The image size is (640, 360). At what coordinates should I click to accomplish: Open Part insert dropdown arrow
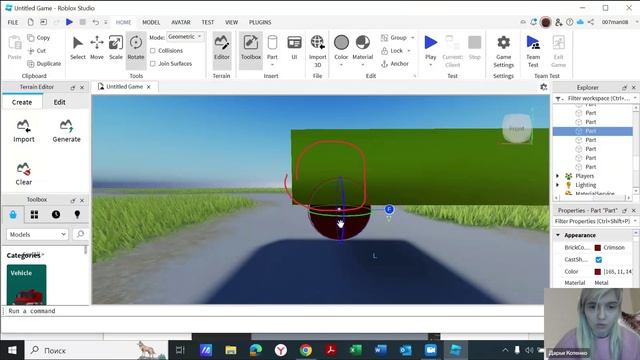272,64
